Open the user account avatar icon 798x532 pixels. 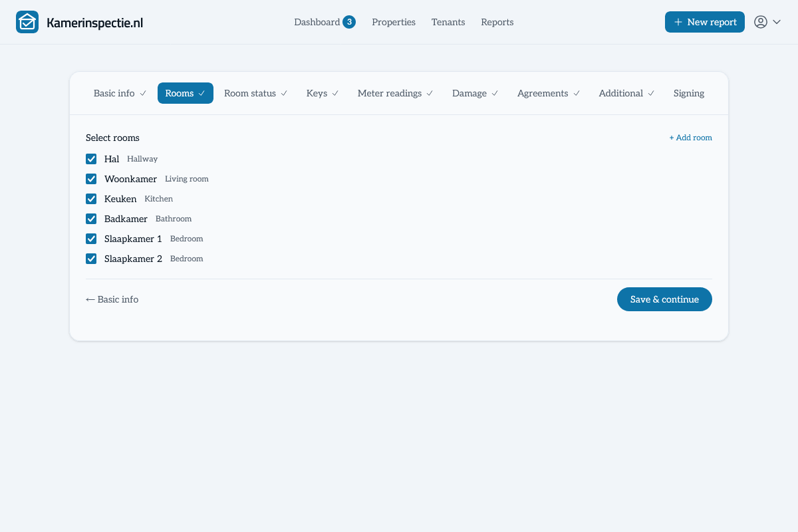point(761,22)
